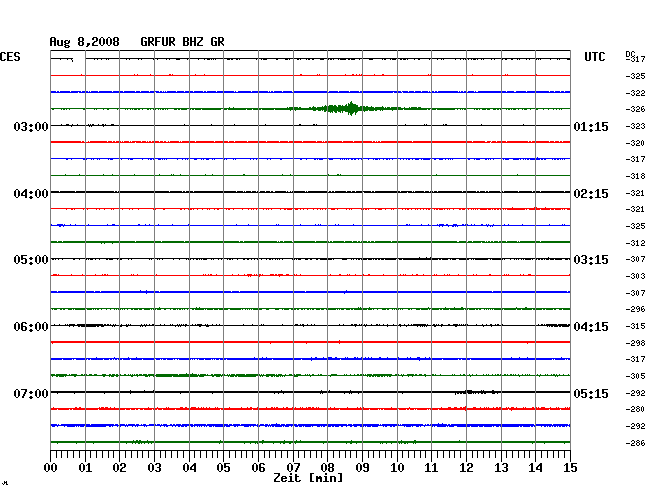This screenshot has height=494, width=650.
Task: Click the 03:15 UTC time label
Action: coord(591,260)
